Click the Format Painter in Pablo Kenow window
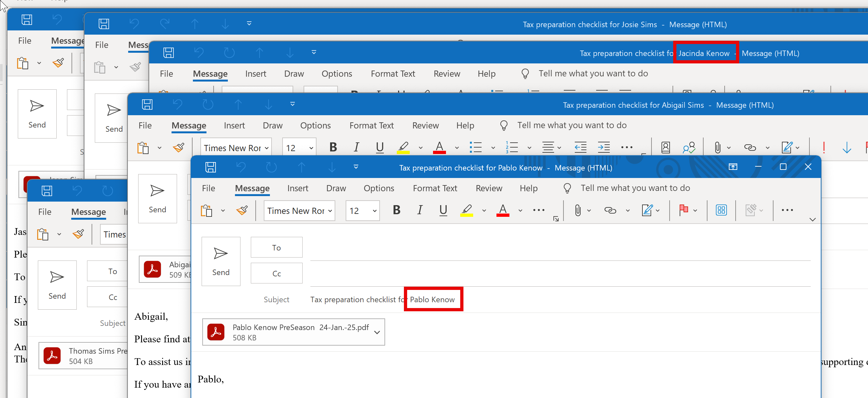The height and width of the screenshot is (398, 868). [x=242, y=210]
